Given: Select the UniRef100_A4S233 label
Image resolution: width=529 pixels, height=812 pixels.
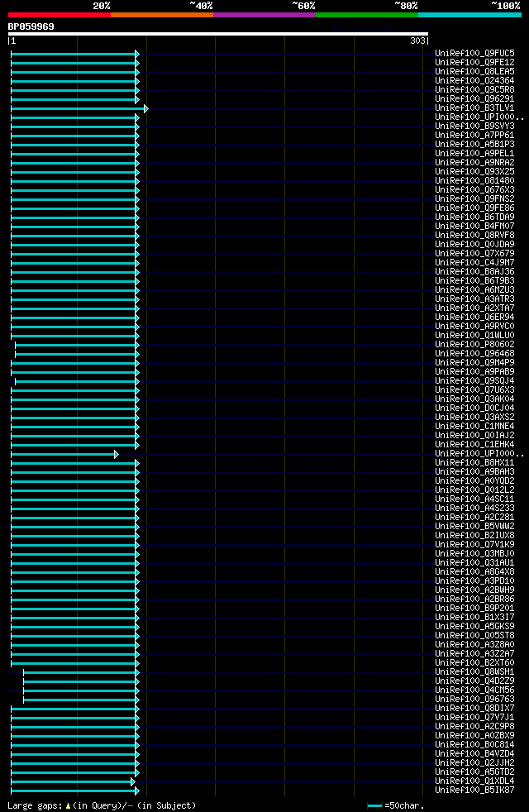Looking at the screenshot, I should point(474,509).
